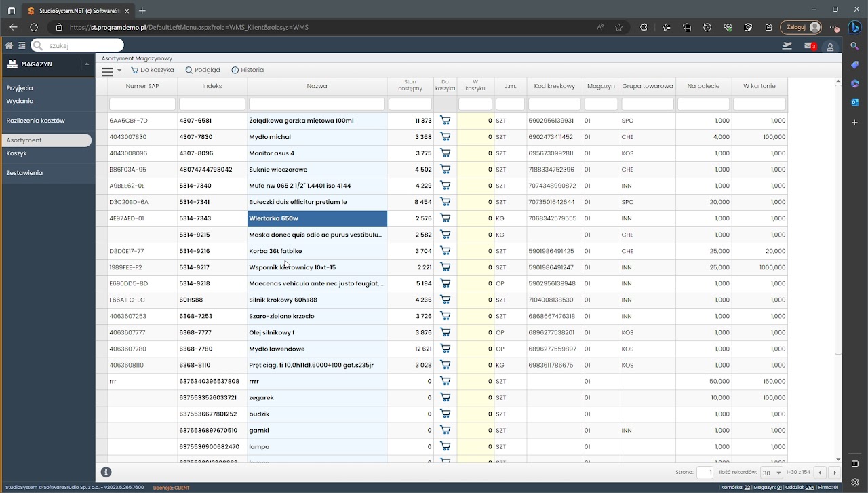This screenshot has width=868, height=493.
Task: Click the Magazyn 01 link in status bar
Action: pyautogui.click(x=779, y=488)
